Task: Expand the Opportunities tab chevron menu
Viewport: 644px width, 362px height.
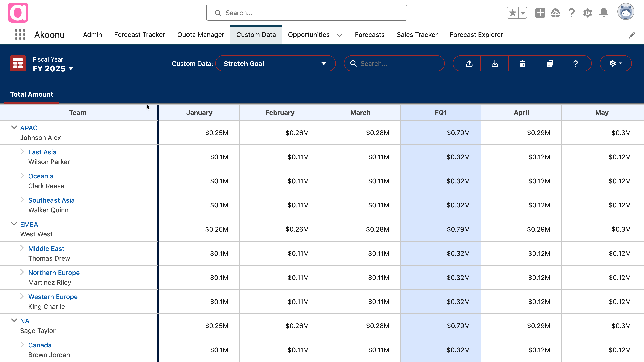Action: [339, 35]
